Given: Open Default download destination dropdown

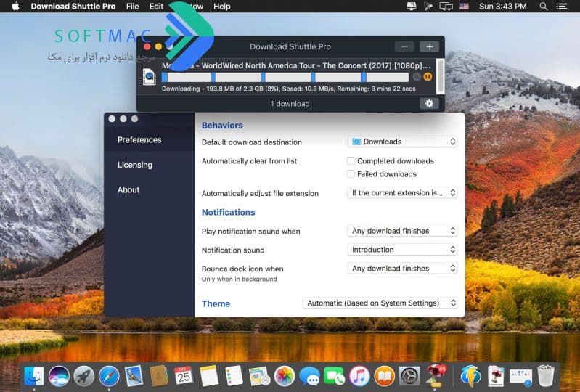Looking at the screenshot, I should (x=402, y=142).
